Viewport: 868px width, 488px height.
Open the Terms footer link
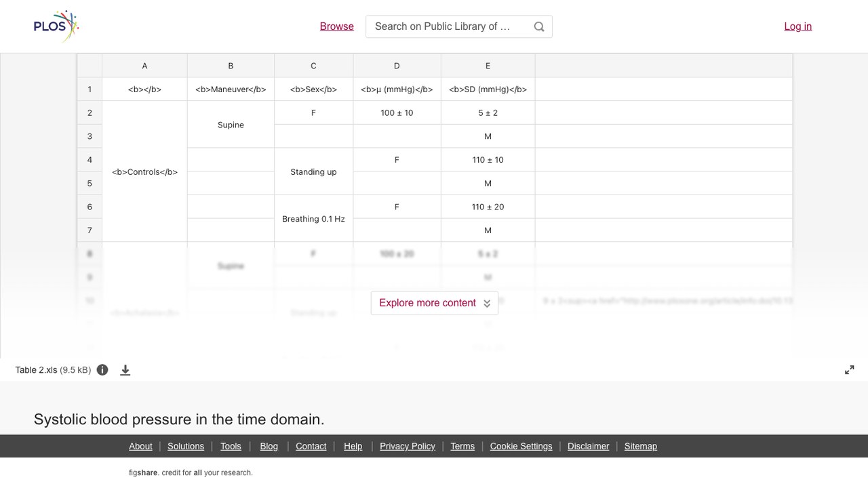coord(462,446)
